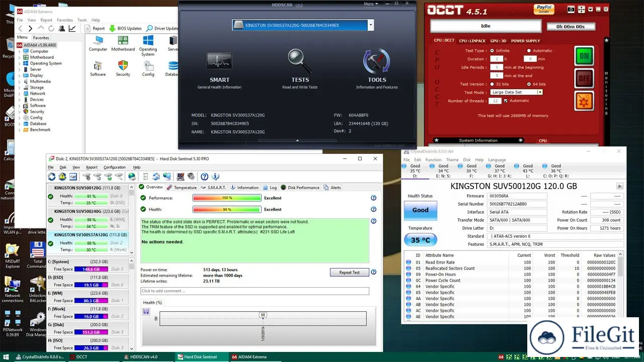Image resolution: width=644 pixels, height=362 pixels.
Task: Open HDDScan More menu
Action: pos(371,4)
